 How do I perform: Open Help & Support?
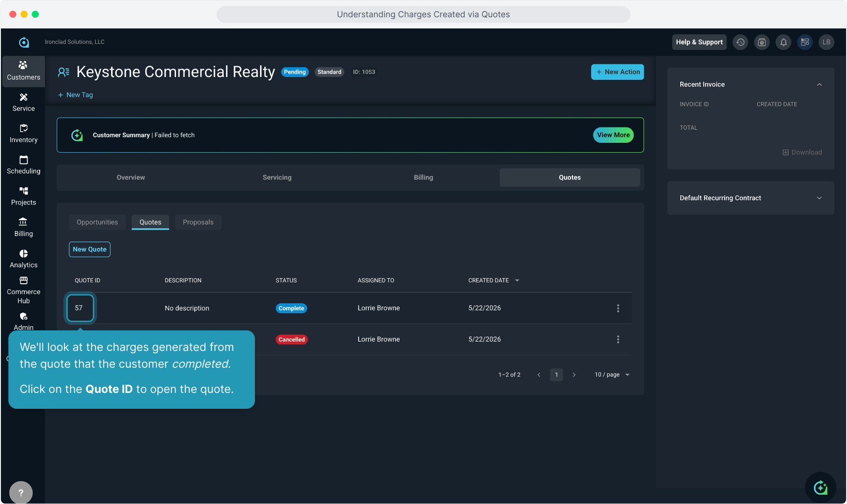tap(699, 42)
